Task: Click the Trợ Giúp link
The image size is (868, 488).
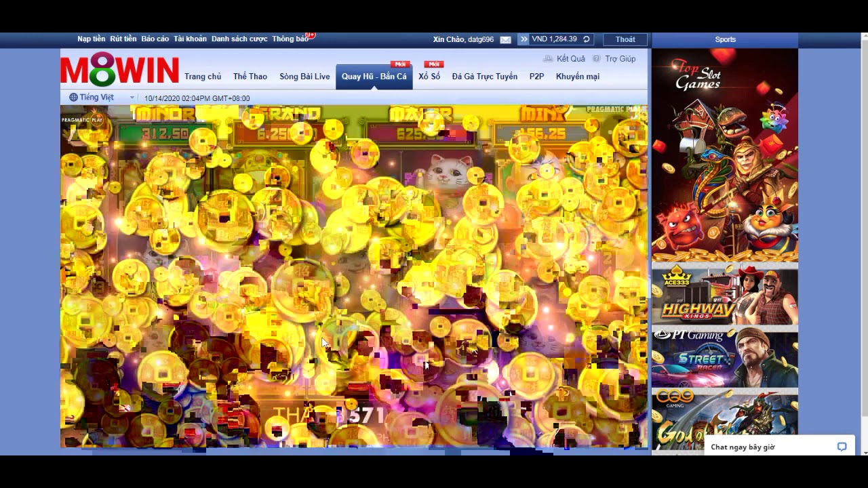Action: pos(620,59)
